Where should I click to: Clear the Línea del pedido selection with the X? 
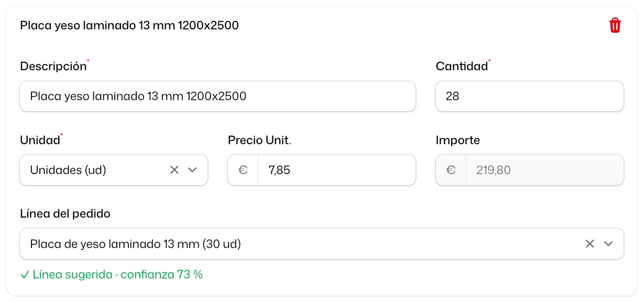point(590,244)
